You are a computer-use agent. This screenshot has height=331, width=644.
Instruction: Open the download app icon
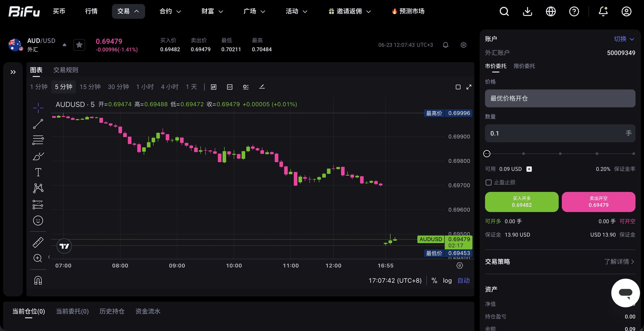tap(528, 11)
